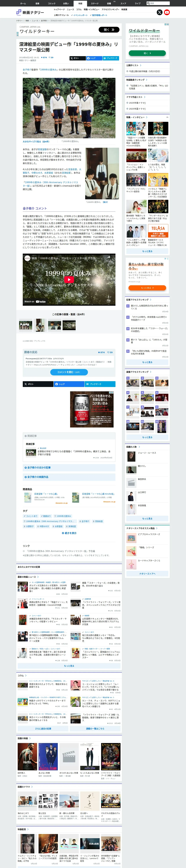The height and width of the screenshot is (868, 186).
Task: Open the イベントレポート menu link
Action: [79, 15]
